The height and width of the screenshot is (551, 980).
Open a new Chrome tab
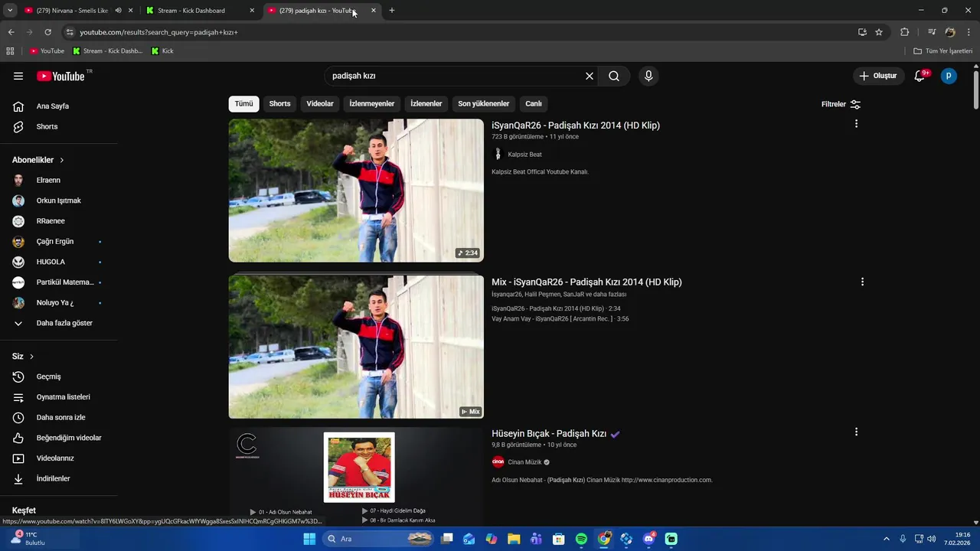[392, 11]
